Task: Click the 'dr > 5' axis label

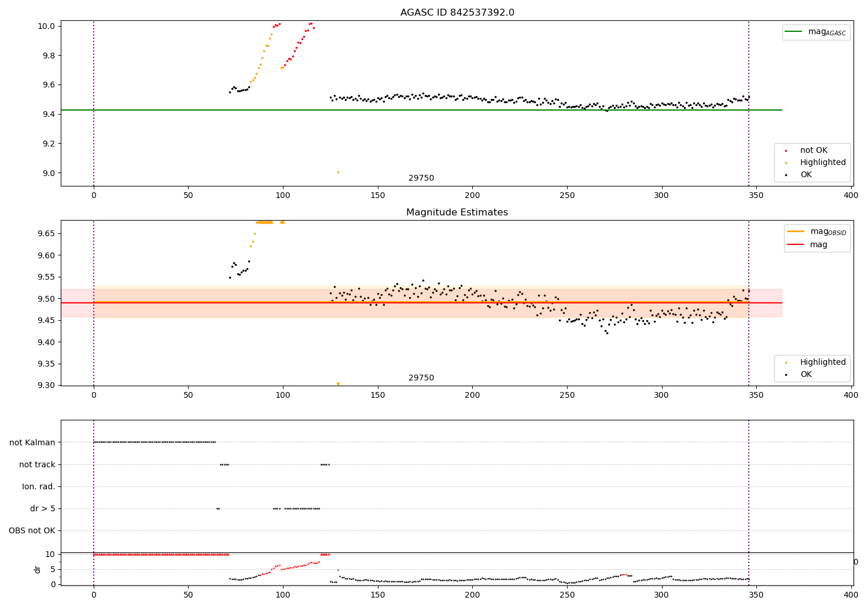Action: [x=43, y=508]
